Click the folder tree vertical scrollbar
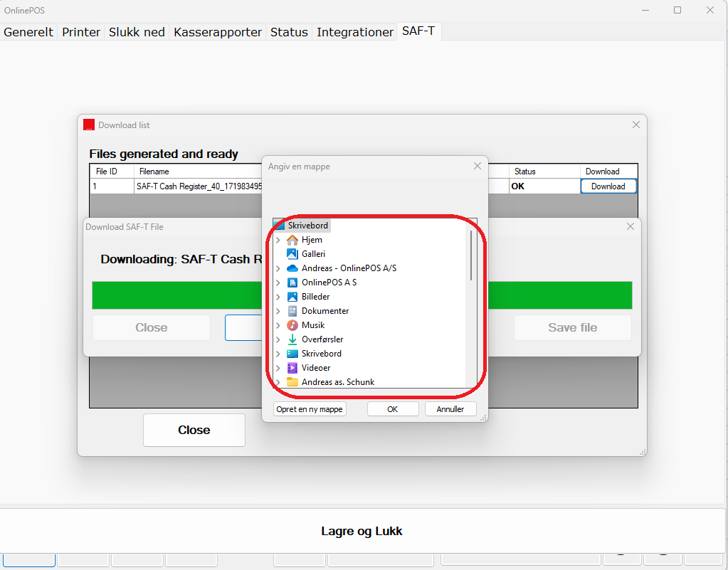 pyautogui.click(x=470, y=255)
